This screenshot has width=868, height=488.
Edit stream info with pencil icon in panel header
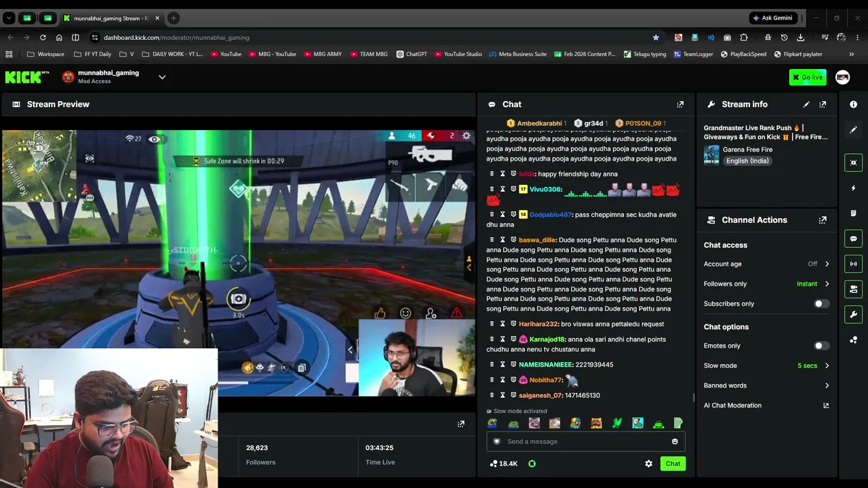tap(806, 104)
